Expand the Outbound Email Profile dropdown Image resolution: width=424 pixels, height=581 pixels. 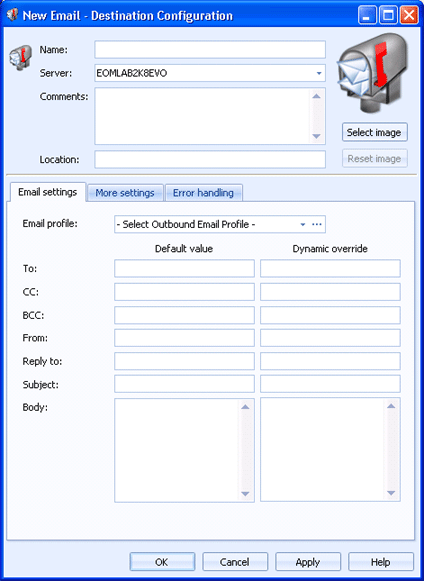point(303,225)
